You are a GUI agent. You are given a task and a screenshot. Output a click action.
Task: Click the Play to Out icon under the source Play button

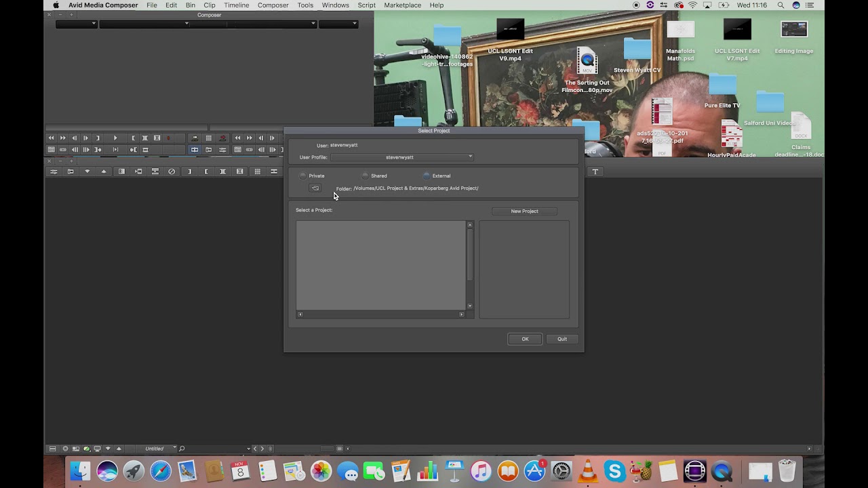[x=115, y=150]
